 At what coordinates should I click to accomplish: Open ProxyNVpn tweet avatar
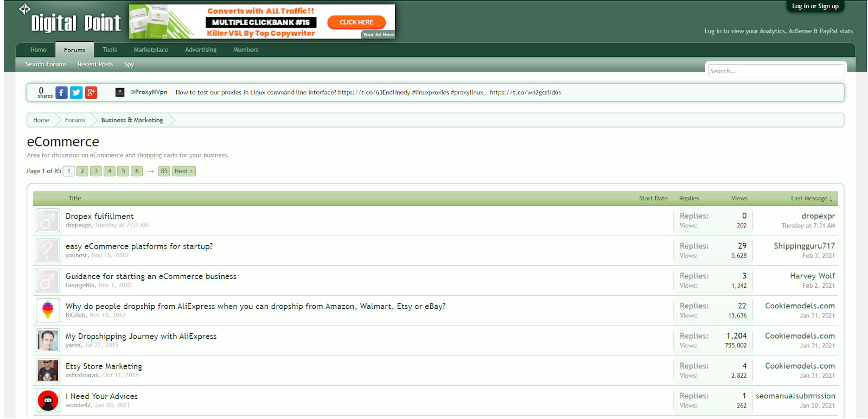pos(120,92)
